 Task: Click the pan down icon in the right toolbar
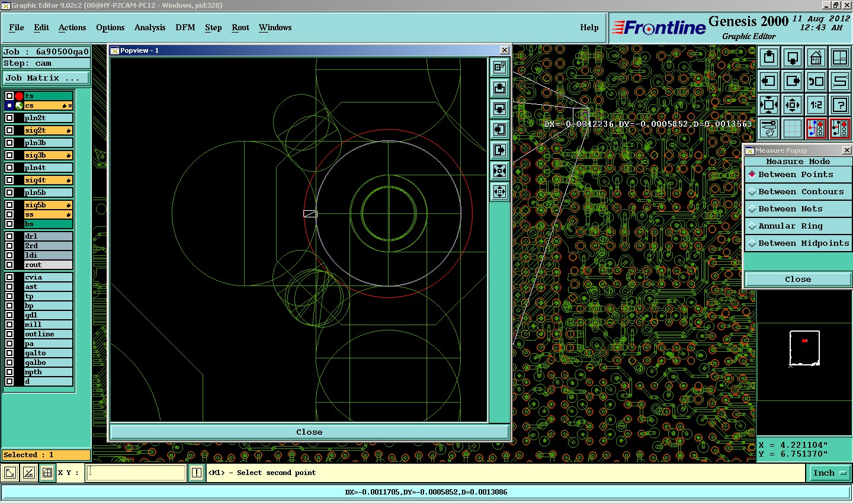793,57
